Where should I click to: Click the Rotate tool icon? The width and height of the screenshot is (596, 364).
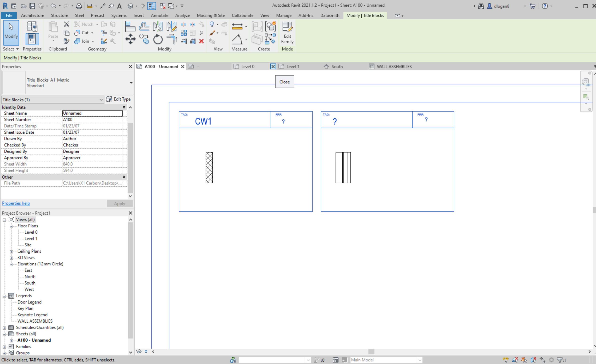tap(158, 39)
